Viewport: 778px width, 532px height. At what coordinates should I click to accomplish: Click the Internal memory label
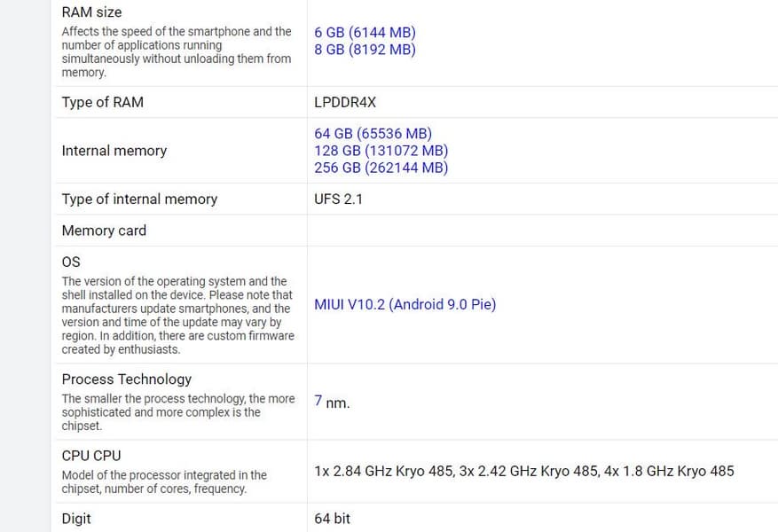click(114, 151)
